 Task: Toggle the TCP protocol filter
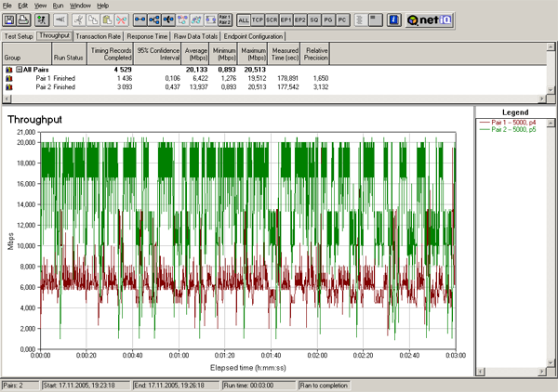pos(259,20)
